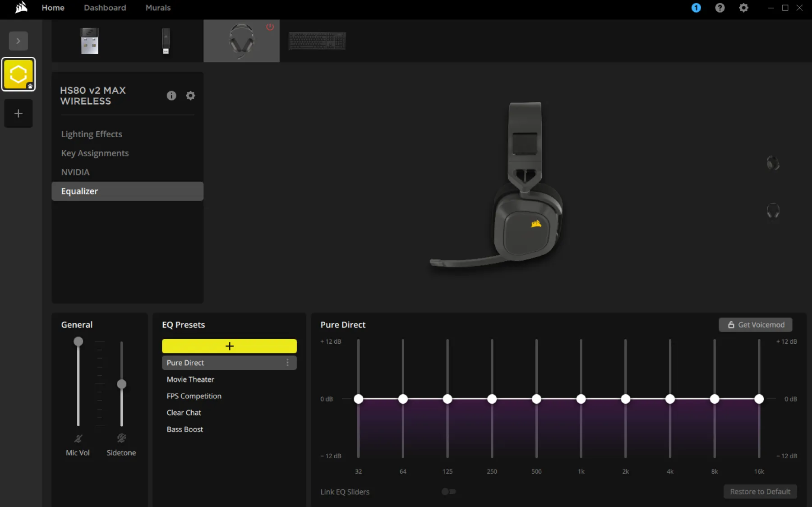The image size is (812, 507).
Task: Add a new profile with plus button
Action: (x=18, y=114)
